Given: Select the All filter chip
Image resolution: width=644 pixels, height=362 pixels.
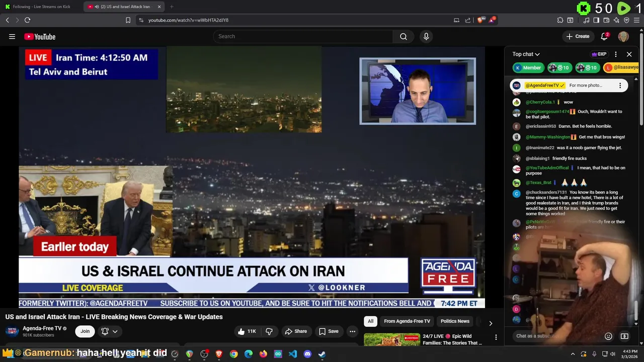Looking at the screenshot, I should pos(371,321).
